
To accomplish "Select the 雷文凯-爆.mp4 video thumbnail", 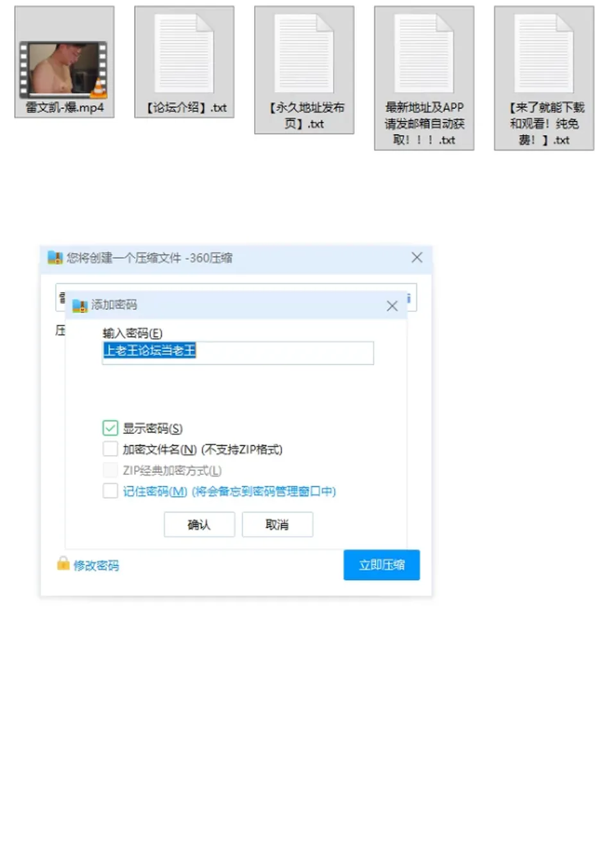I will [64, 70].
